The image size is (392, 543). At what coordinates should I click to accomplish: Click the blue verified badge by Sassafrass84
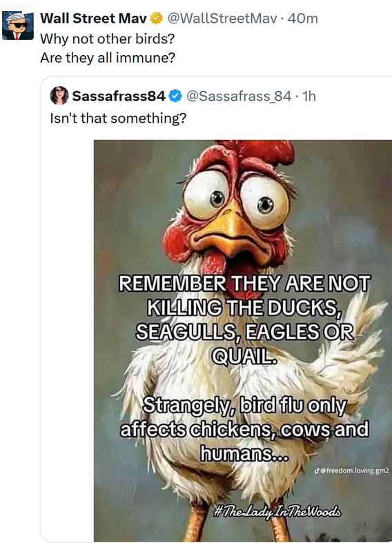point(175,96)
